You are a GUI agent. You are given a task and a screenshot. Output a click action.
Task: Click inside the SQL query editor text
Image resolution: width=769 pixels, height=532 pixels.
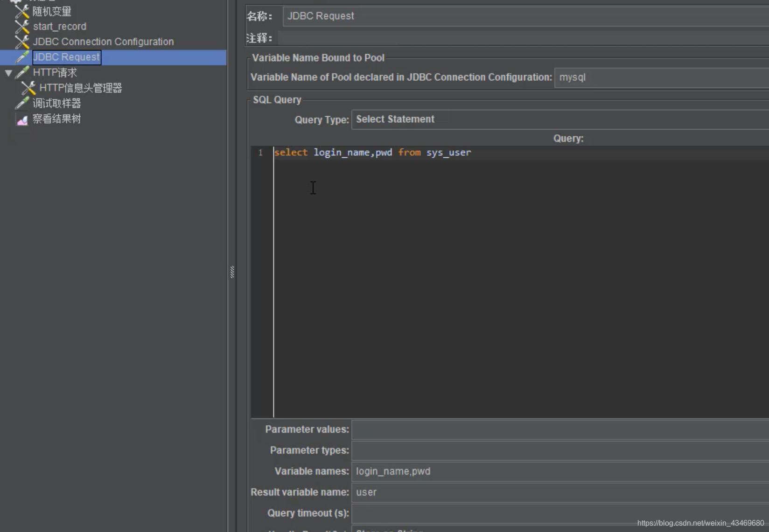click(372, 153)
